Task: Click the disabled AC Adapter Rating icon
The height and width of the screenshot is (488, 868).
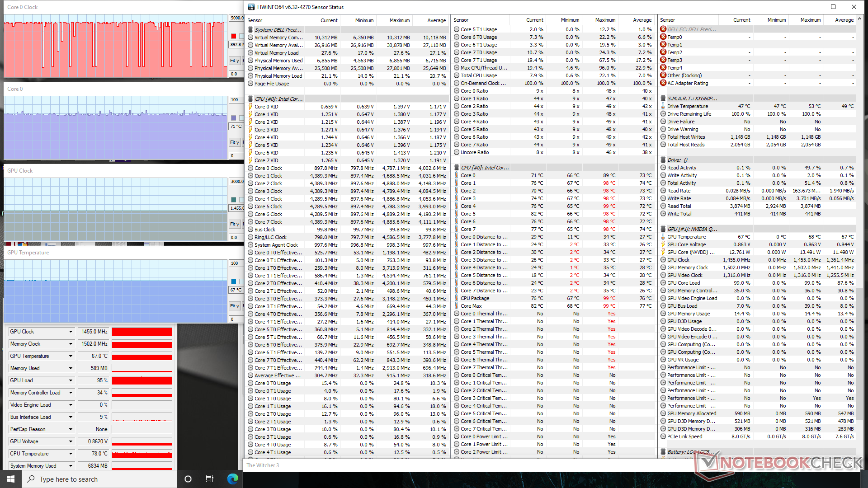Action: (x=663, y=83)
